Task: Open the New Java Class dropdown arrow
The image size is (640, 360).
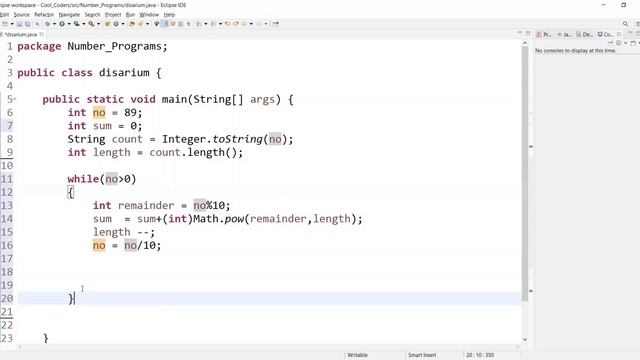Action: (x=123, y=24)
